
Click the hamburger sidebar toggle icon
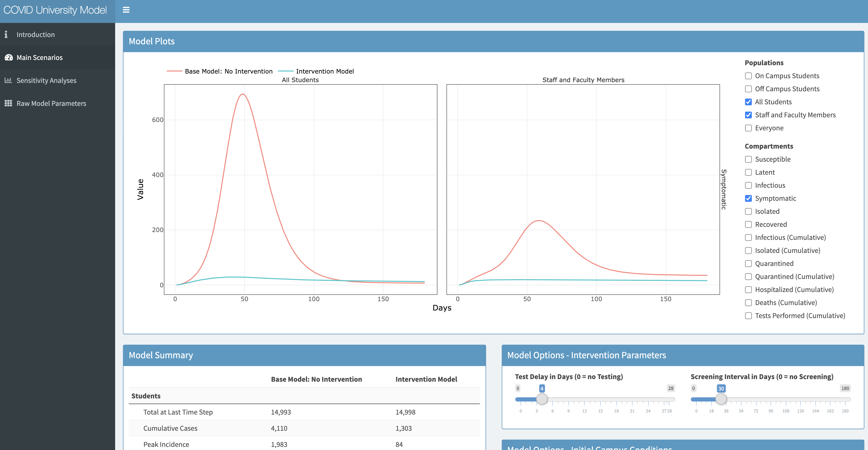click(x=126, y=10)
